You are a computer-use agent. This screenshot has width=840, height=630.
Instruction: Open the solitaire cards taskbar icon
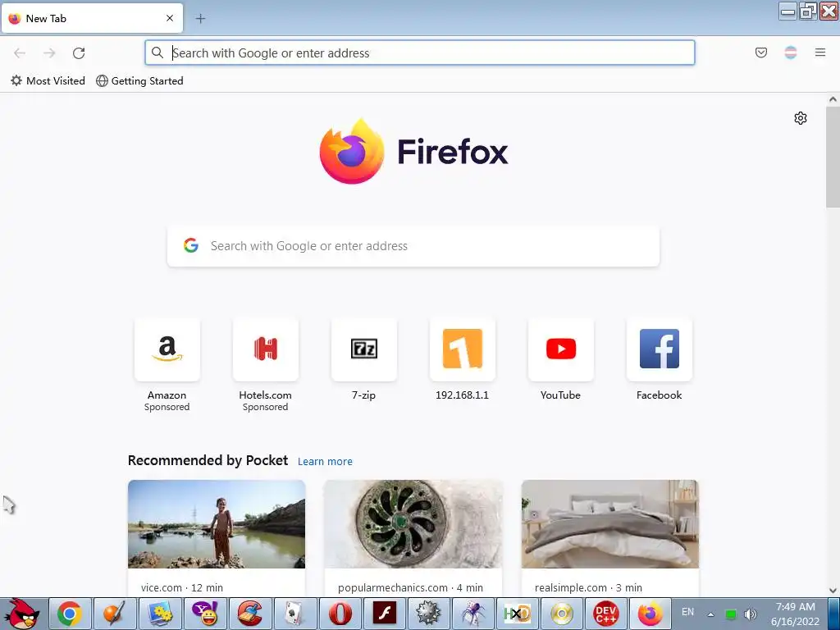(x=294, y=614)
